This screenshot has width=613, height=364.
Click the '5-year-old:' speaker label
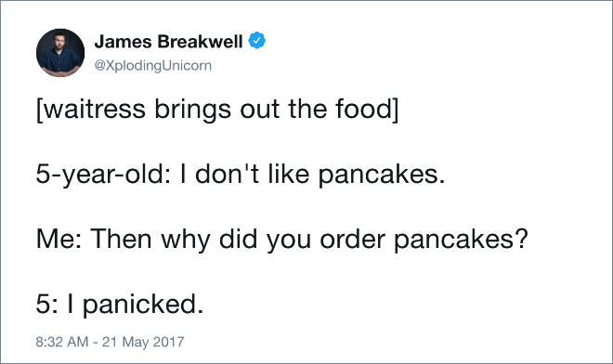coord(104,175)
